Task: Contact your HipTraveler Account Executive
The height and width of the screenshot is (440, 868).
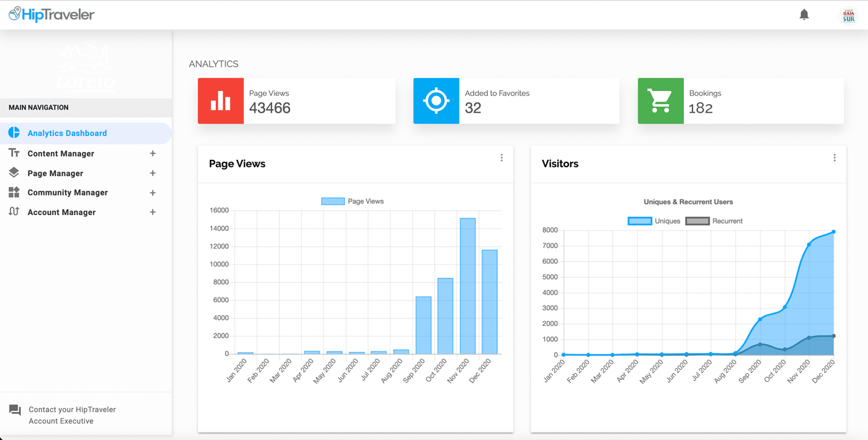Action: tap(72, 415)
